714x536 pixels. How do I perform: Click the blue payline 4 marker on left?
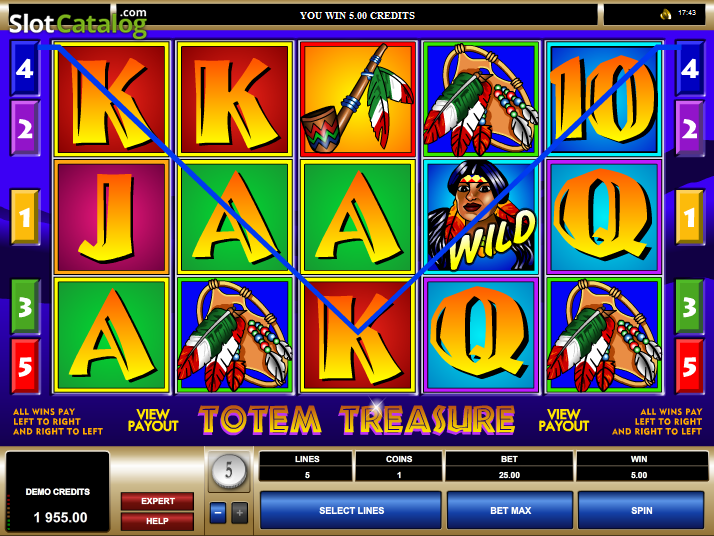[25, 69]
